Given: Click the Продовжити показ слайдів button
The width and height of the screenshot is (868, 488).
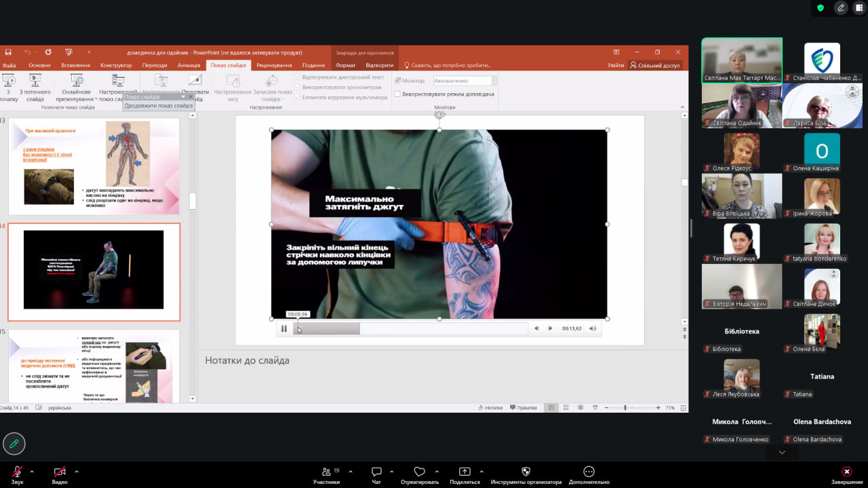Looking at the screenshot, I should [159, 105].
